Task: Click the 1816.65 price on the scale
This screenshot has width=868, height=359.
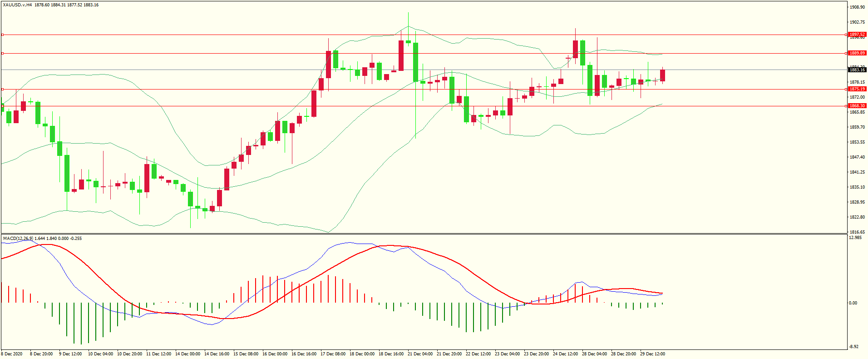Action: [857, 232]
